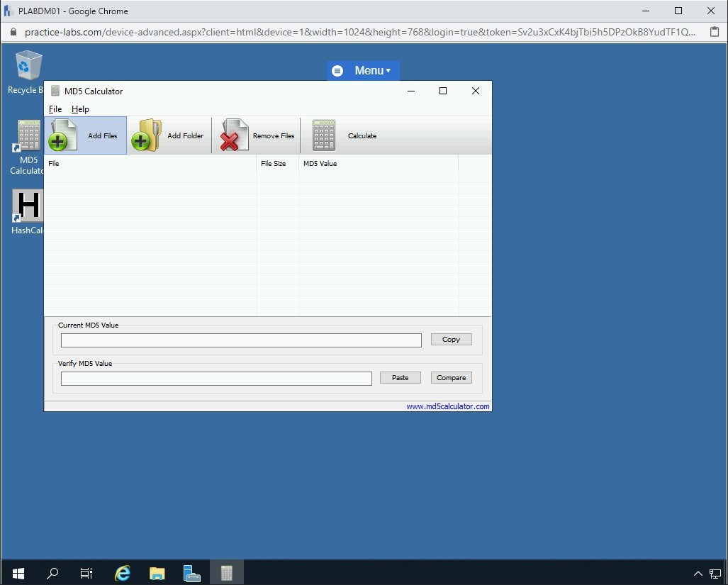Show hidden system tray icons

coord(698,573)
